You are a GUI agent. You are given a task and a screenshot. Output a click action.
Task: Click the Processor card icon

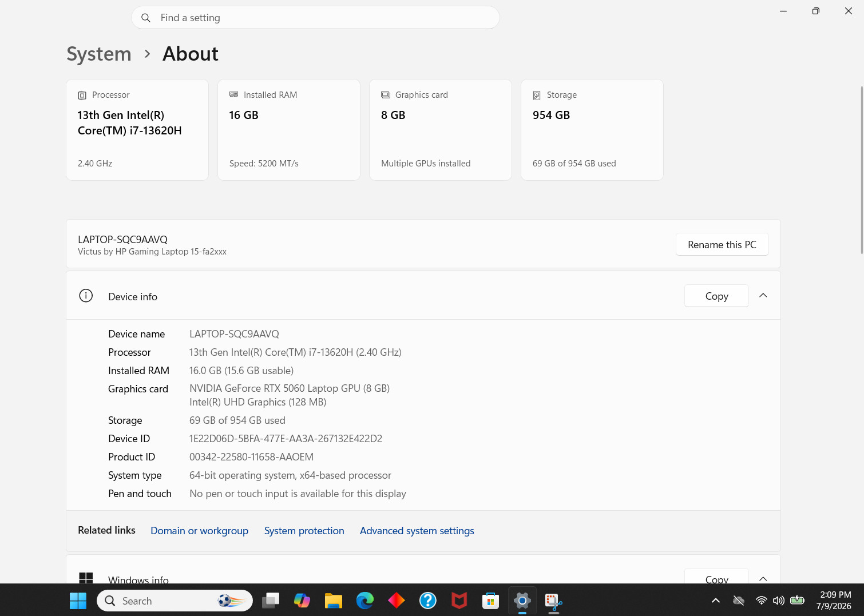point(82,95)
